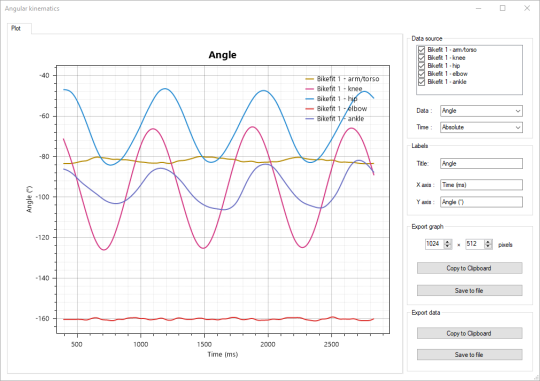Toggle Bikefit 1 - elbow checkbox

pos(421,74)
